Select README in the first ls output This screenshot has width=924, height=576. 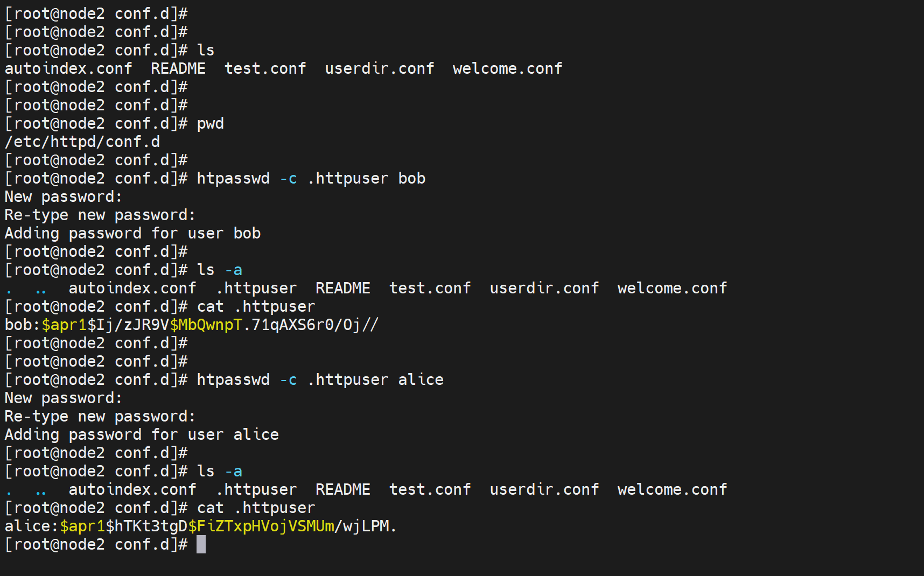(178, 69)
